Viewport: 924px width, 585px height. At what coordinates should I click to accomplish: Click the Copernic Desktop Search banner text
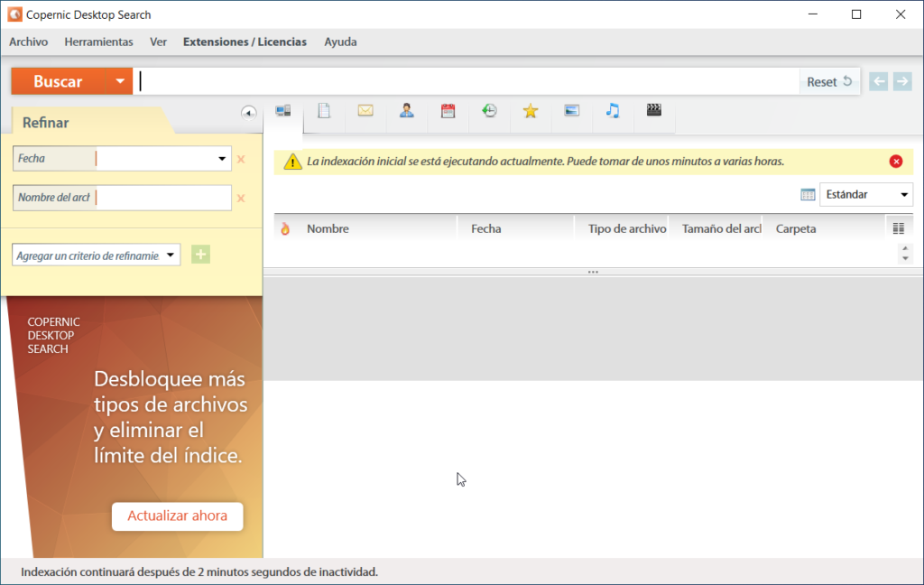point(53,336)
